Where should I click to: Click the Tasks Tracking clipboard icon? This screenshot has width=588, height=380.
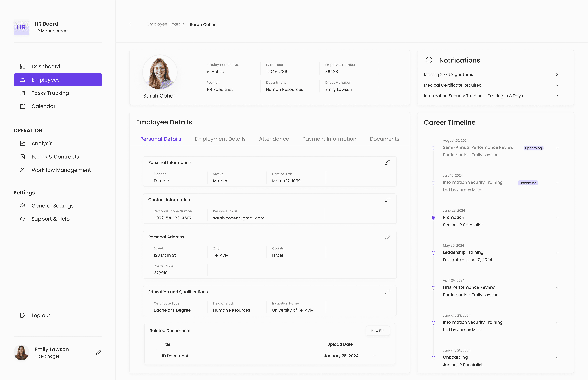(22, 93)
